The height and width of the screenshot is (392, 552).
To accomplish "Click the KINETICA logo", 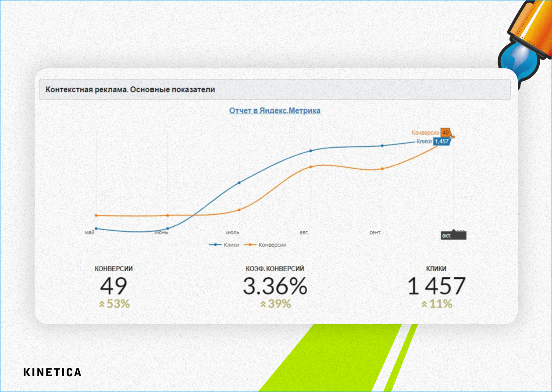I will 52,372.
